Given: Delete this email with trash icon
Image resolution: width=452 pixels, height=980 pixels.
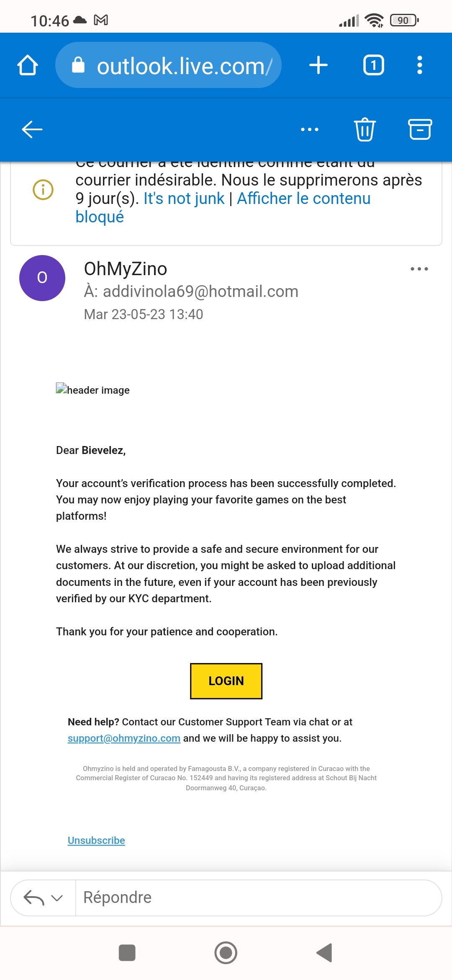Looking at the screenshot, I should [365, 129].
